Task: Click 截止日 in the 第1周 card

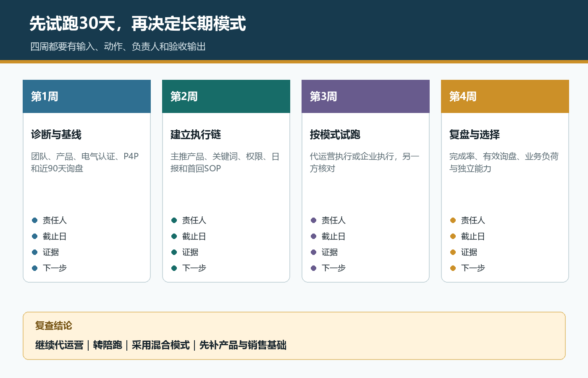Action: tap(55, 236)
